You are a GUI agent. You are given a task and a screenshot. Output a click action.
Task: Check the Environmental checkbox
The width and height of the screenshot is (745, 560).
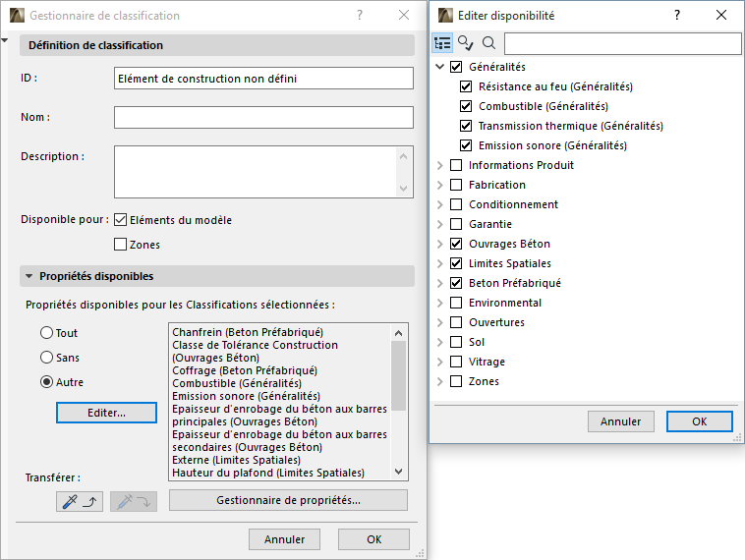[x=456, y=303]
